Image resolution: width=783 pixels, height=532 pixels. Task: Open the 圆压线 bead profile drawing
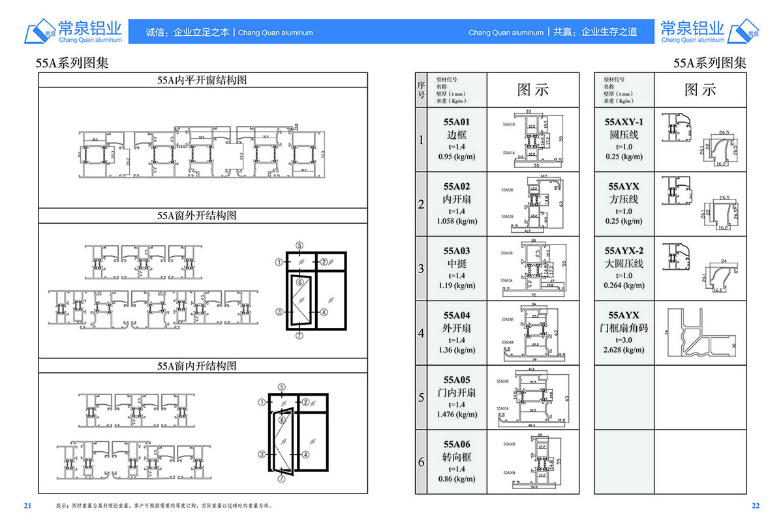click(x=700, y=140)
